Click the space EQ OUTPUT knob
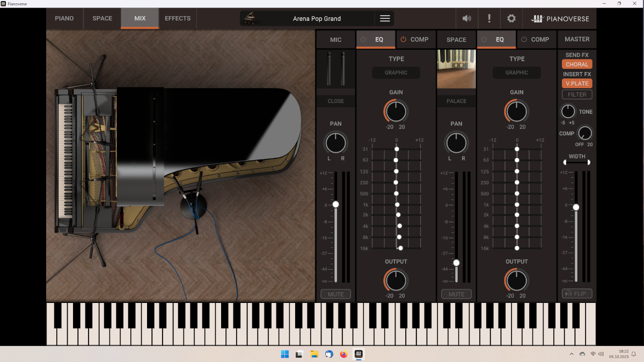 (x=517, y=280)
